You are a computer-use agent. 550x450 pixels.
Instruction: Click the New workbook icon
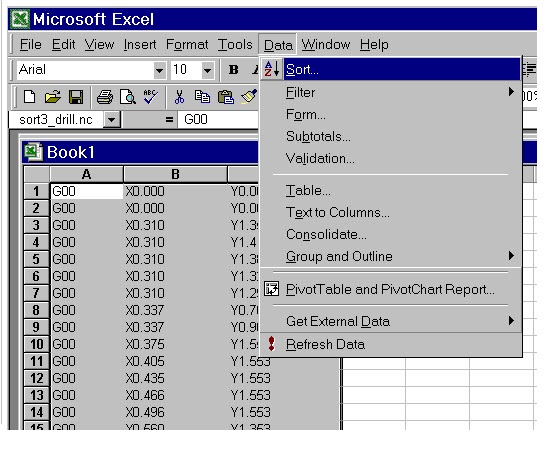coord(29,96)
